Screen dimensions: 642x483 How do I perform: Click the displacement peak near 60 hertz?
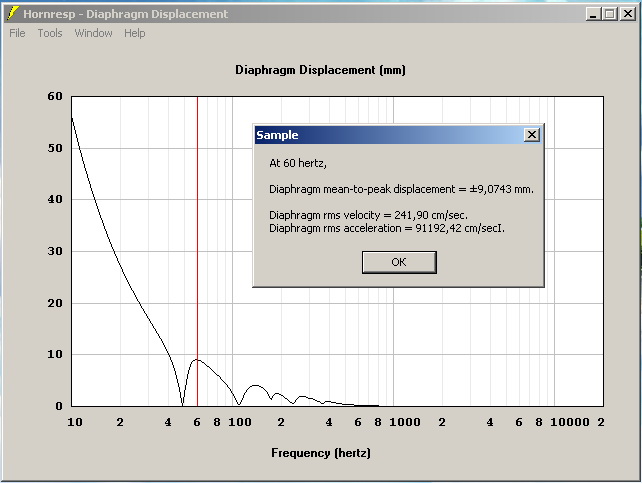(x=197, y=360)
